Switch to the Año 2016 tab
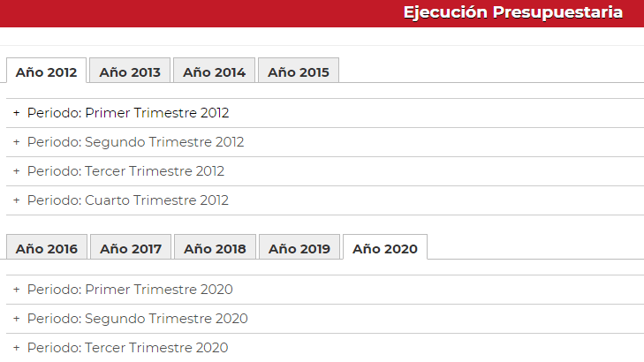 pos(47,247)
